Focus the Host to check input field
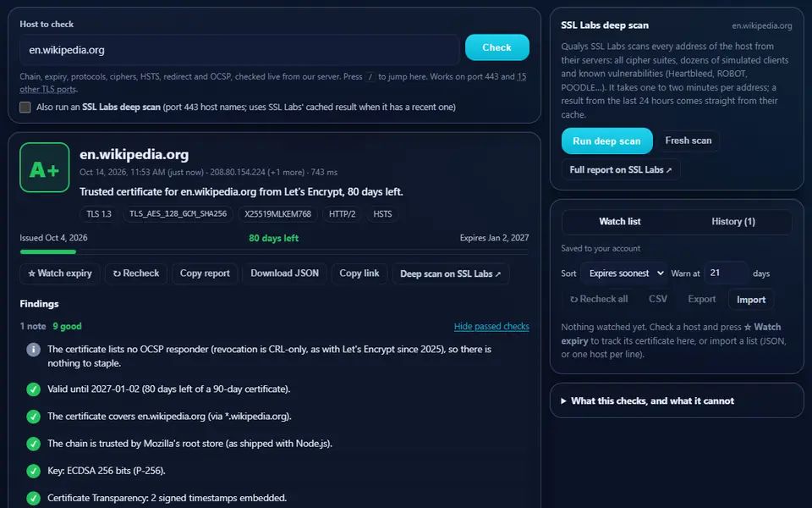Image resolution: width=812 pixels, height=508 pixels. click(239, 50)
